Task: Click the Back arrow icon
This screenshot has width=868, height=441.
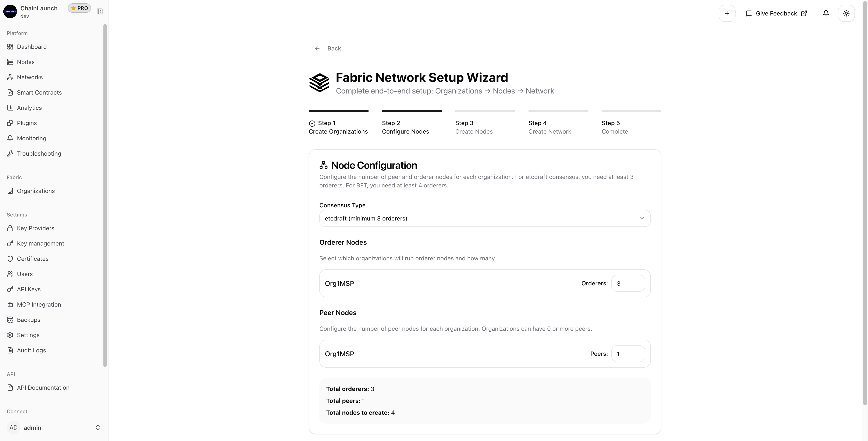Action: (x=317, y=49)
